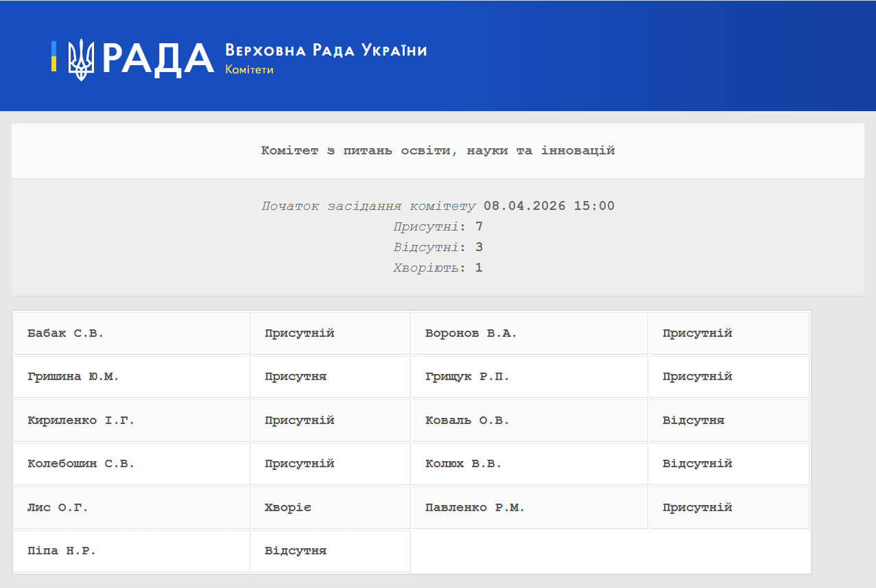This screenshot has height=588, width=876.
Task: Click the Початок засідання комітету label
Action: [368, 206]
